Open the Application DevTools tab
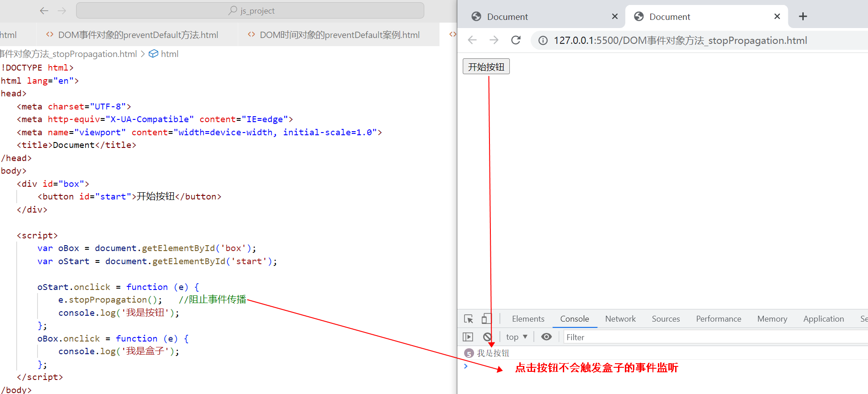Image resolution: width=868 pixels, height=394 pixels. tap(824, 319)
